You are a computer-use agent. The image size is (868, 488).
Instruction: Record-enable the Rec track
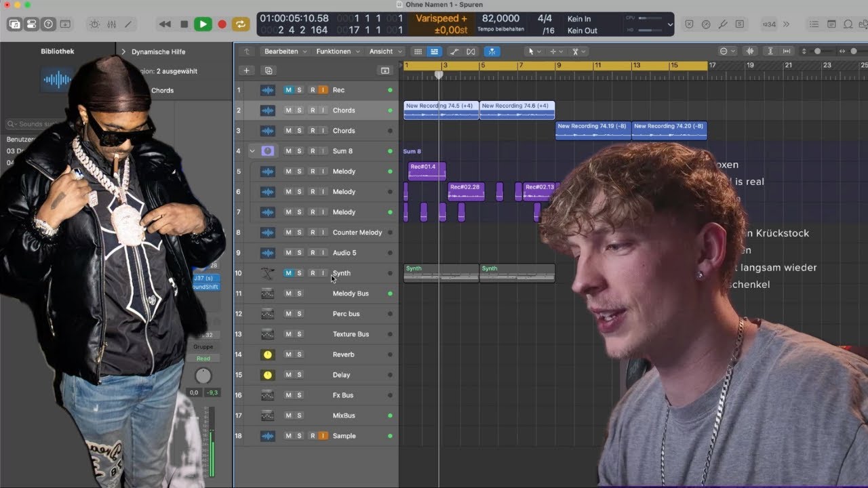313,90
